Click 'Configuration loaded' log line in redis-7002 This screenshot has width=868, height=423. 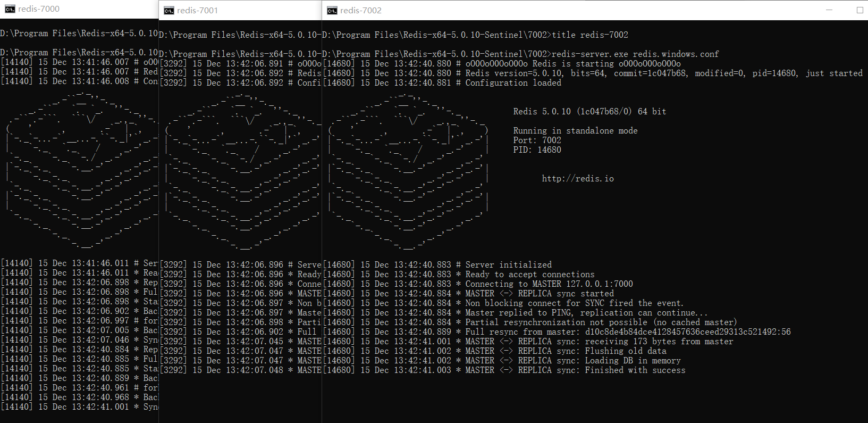coord(442,83)
